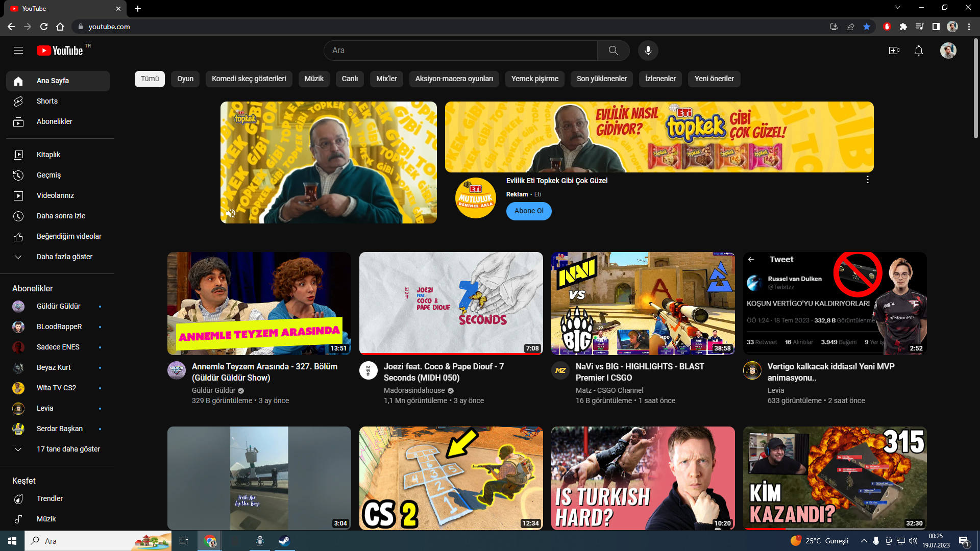Expand 17 tane daha göster subscriptions
The height and width of the screenshot is (551, 980).
pos(68,449)
